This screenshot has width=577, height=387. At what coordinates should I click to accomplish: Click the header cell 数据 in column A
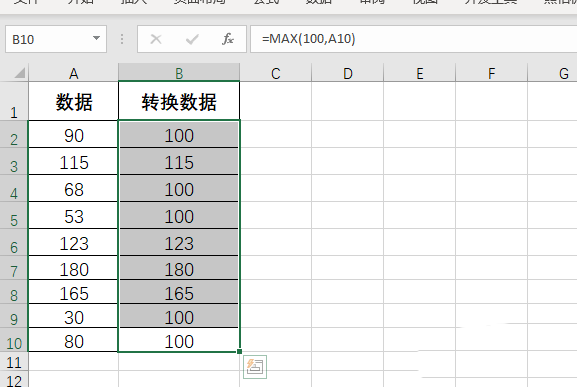click(x=74, y=101)
